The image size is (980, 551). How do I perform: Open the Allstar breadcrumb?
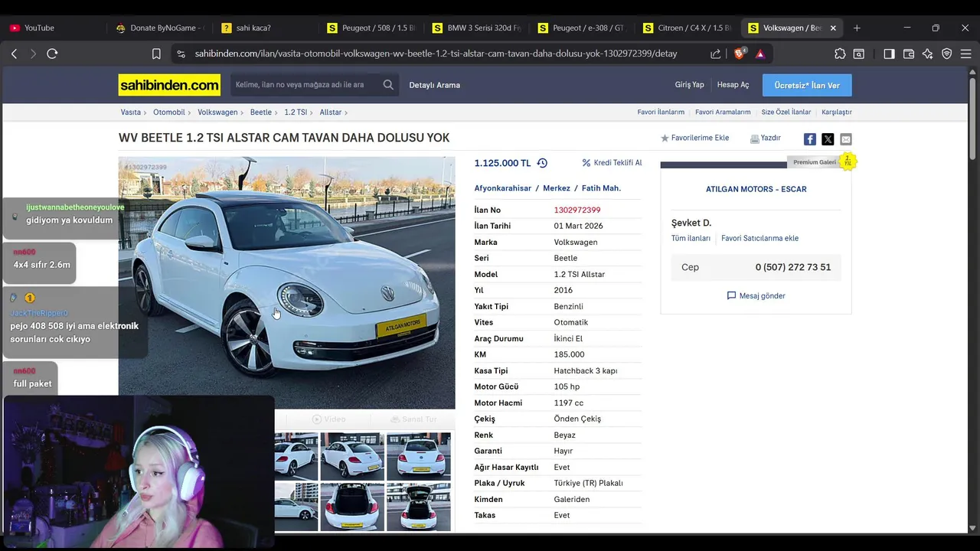331,112
